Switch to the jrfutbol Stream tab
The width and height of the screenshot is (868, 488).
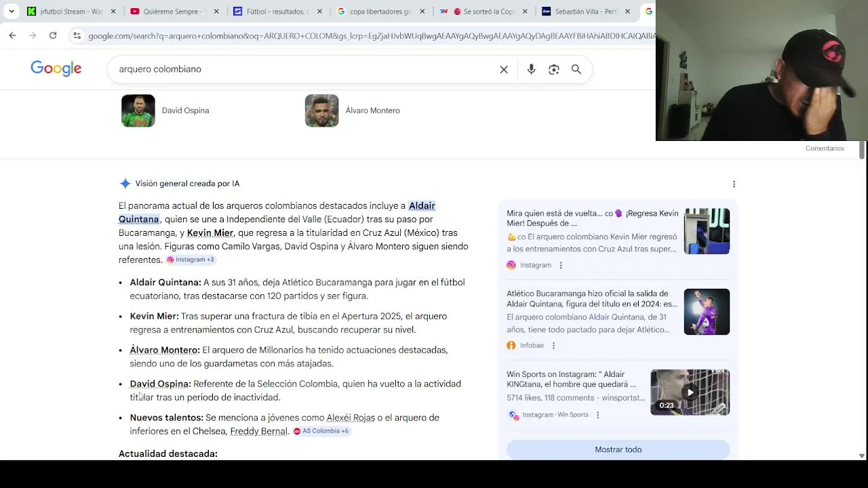click(x=72, y=12)
